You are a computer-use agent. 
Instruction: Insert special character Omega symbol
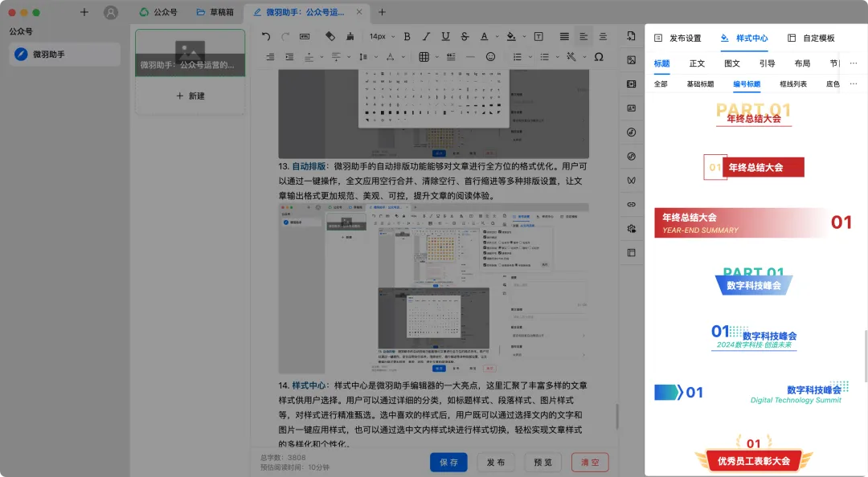tap(599, 57)
